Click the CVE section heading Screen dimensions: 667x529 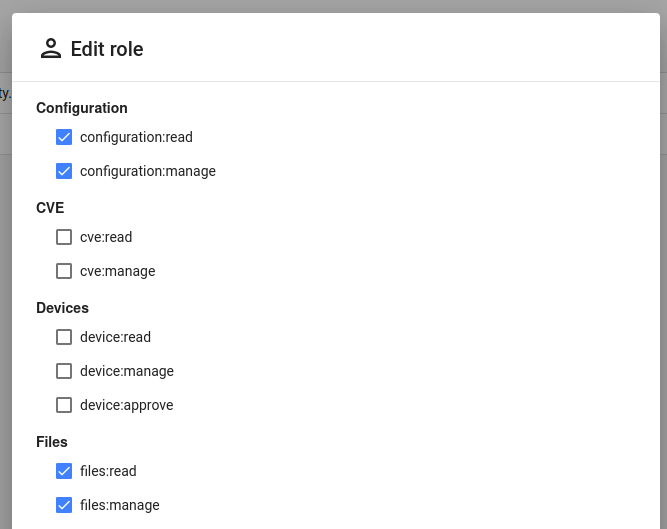[x=50, y=208]
